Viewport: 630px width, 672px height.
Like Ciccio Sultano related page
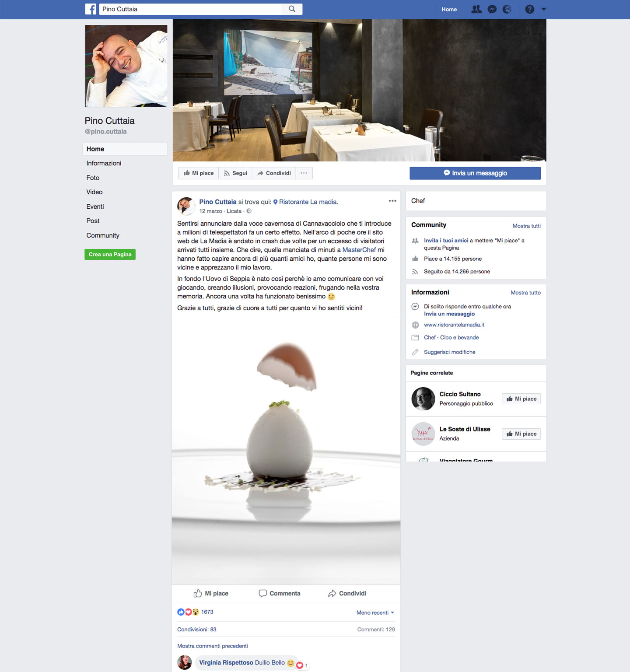click(521, 399)
